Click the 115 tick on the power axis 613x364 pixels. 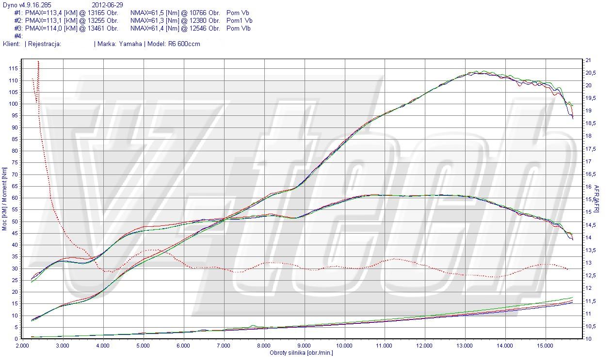tap(14, 69)
